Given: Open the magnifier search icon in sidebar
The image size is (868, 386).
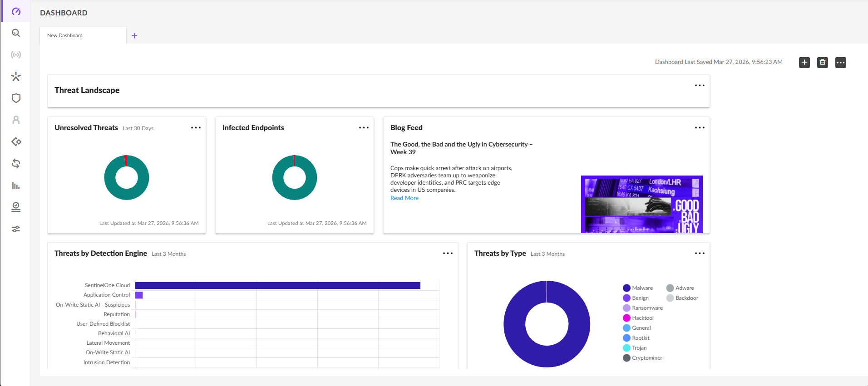Looking at the screenshot, I should click(x=16, y=33).
